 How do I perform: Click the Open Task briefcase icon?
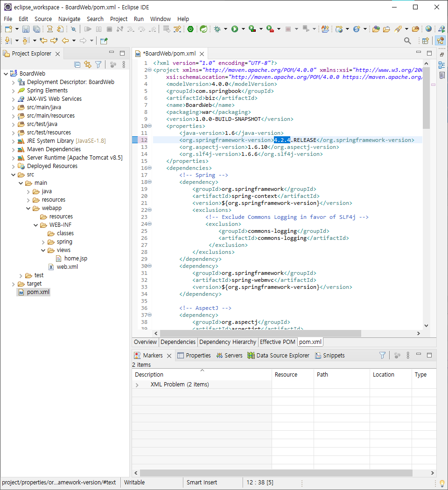[x=386, y=29]
